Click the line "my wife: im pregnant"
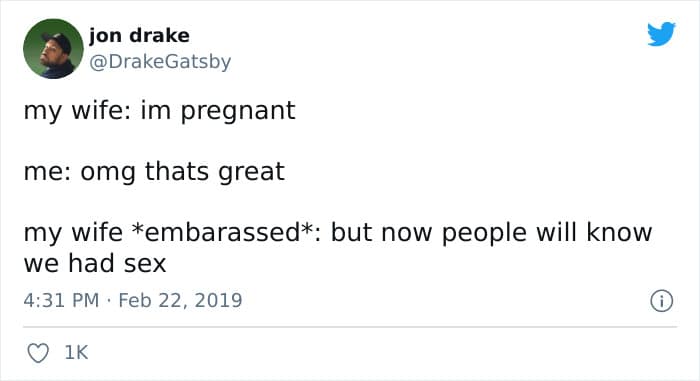The height and width of the screenshot is (381, 700). point(159,111)
